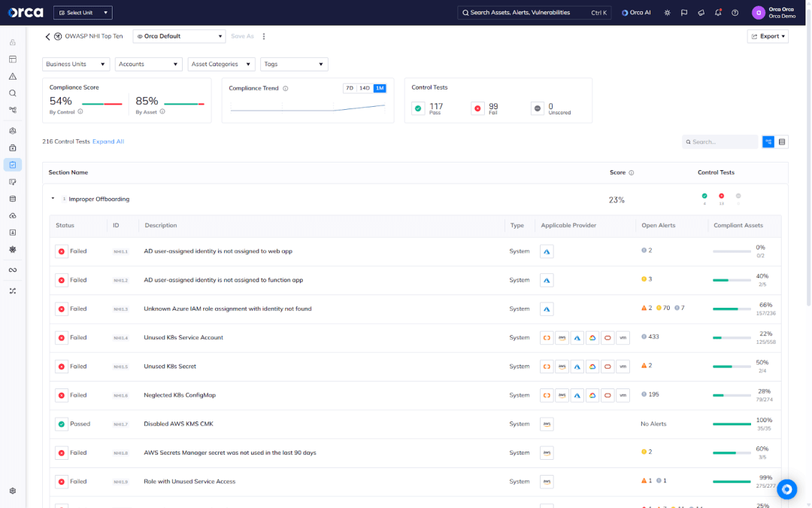Open the three-dot more options menu
Viewport: 812px width, 508px height.
(264, 36)
